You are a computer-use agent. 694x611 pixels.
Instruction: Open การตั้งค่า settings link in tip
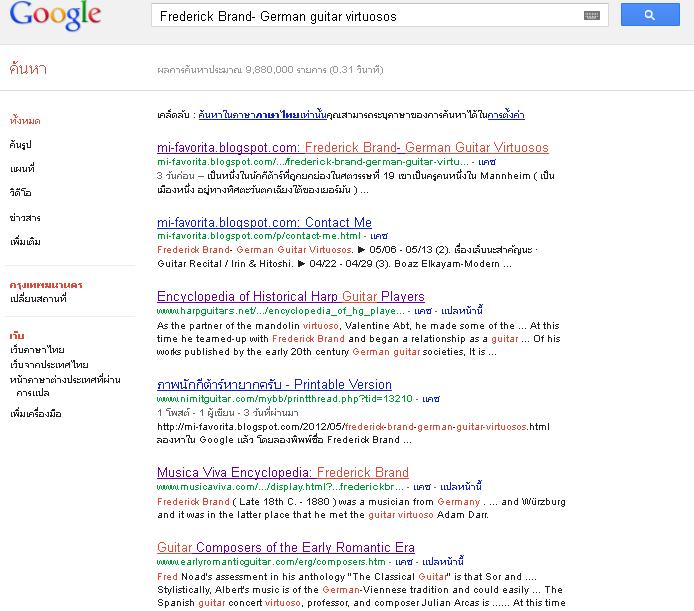506,115
